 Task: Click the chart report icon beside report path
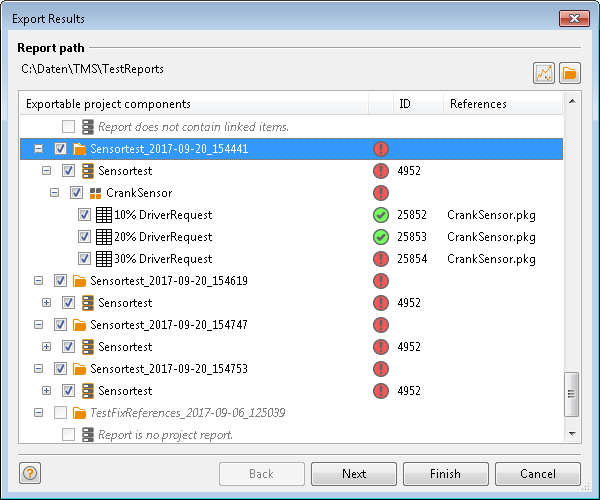click(544, 73)
